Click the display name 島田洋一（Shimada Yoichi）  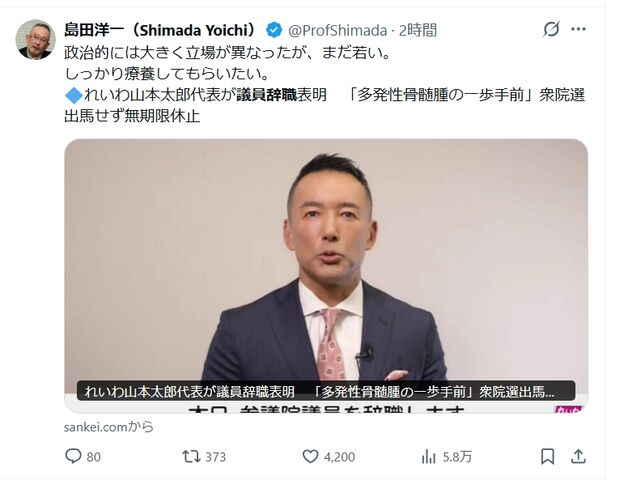tap(162, 30)
